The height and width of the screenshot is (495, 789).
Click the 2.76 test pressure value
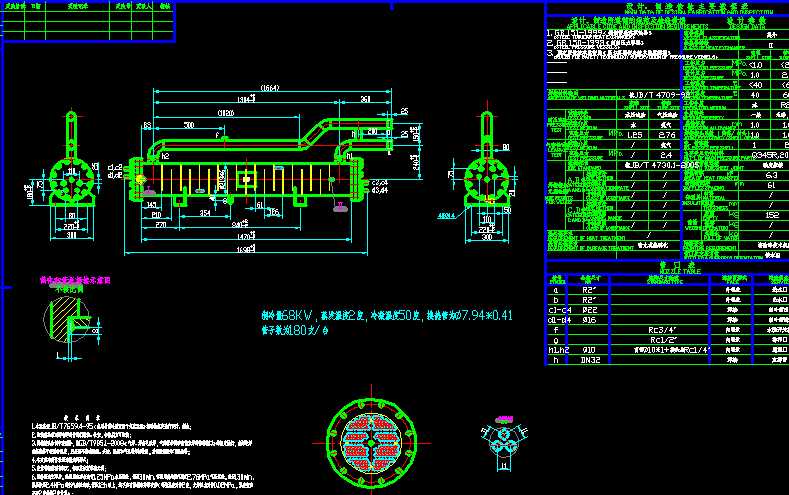point(666,135)
